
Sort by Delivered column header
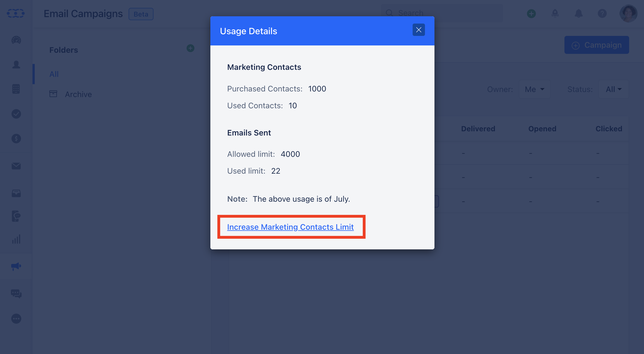pyautogui.click(x=478, y=129)
